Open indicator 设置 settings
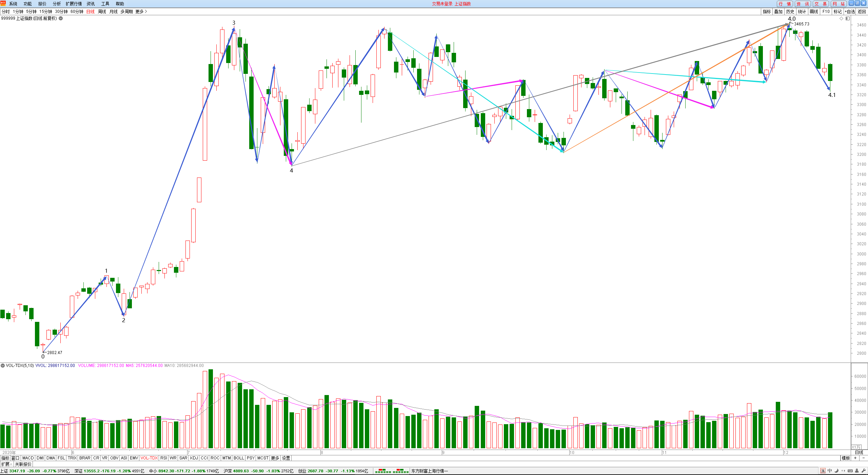868x475 pixels. [286, 458]
